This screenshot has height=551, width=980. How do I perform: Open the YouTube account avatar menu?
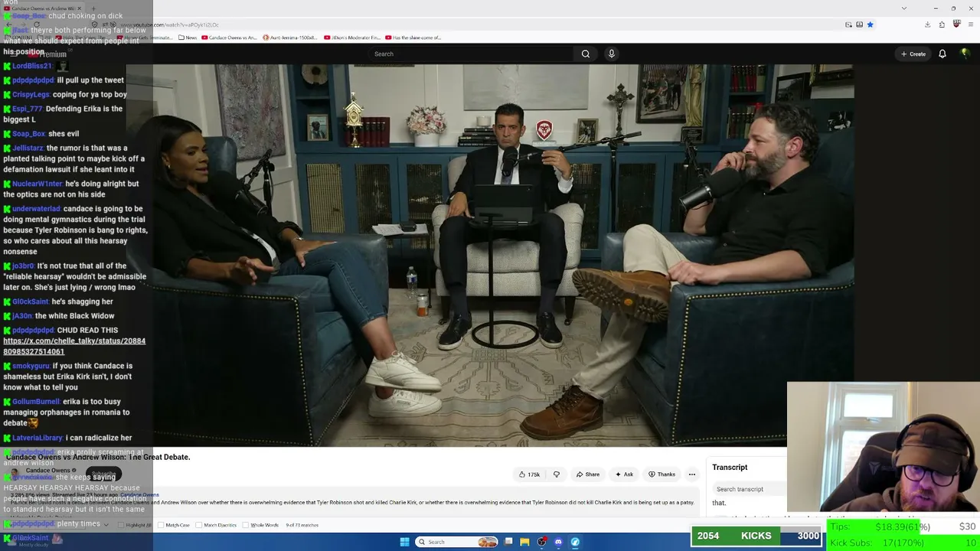(x=965, y=54)
